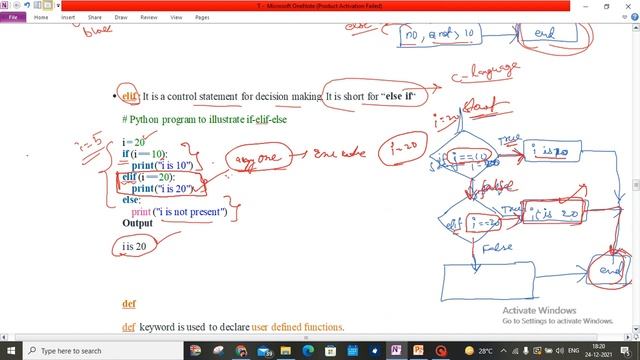The image size is (640, 360).
Task: Click the '# Python program to illustrate if-elif-else' comment
Action: pos(204,120)
